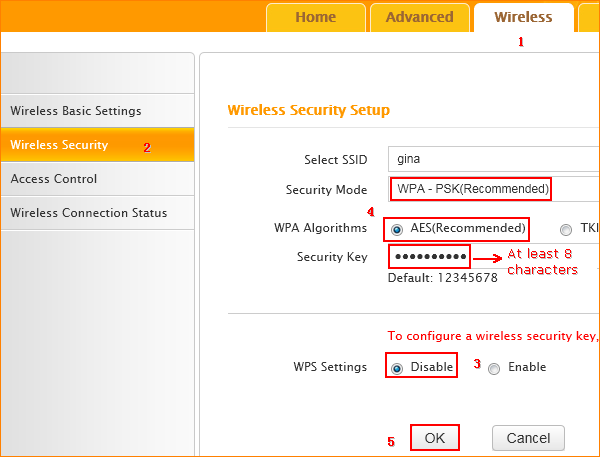Screen dimensions: 600x457
Task: Select Wireless Security in the sidebar
Action: (x=59, y=145)
